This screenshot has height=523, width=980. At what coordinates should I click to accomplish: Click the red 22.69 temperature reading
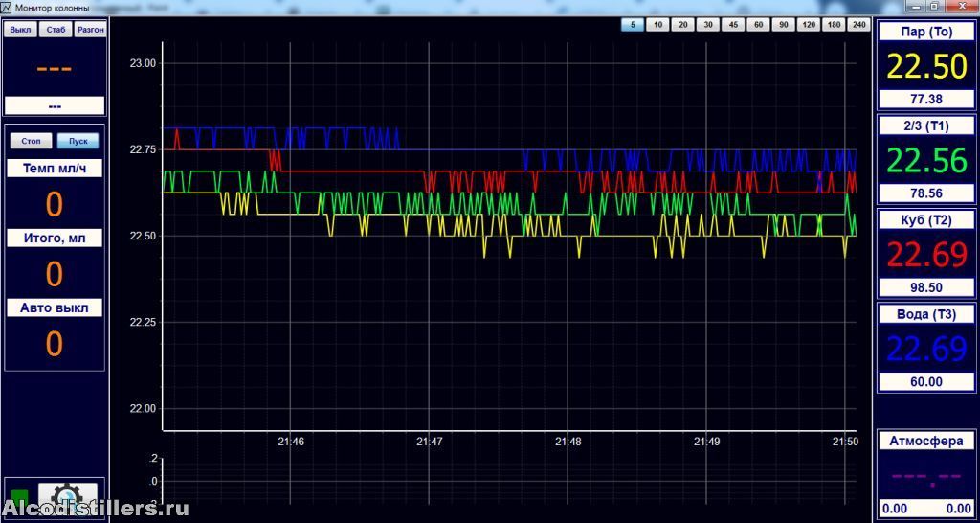coord(926,255)
